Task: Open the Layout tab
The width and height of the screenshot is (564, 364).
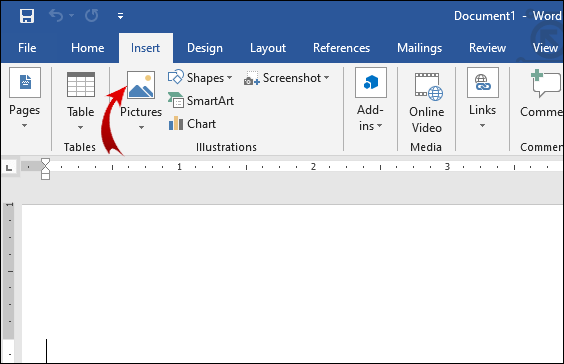Action: pos(268,48)
